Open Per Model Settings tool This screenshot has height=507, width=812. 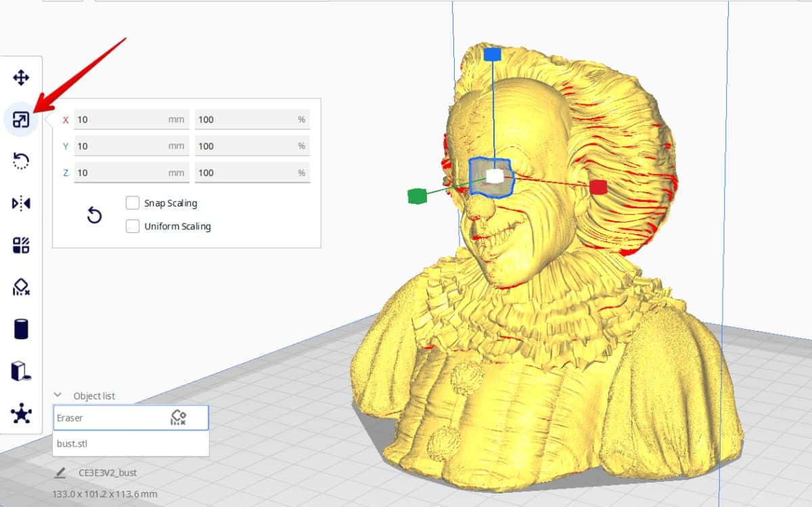point(21,245)
